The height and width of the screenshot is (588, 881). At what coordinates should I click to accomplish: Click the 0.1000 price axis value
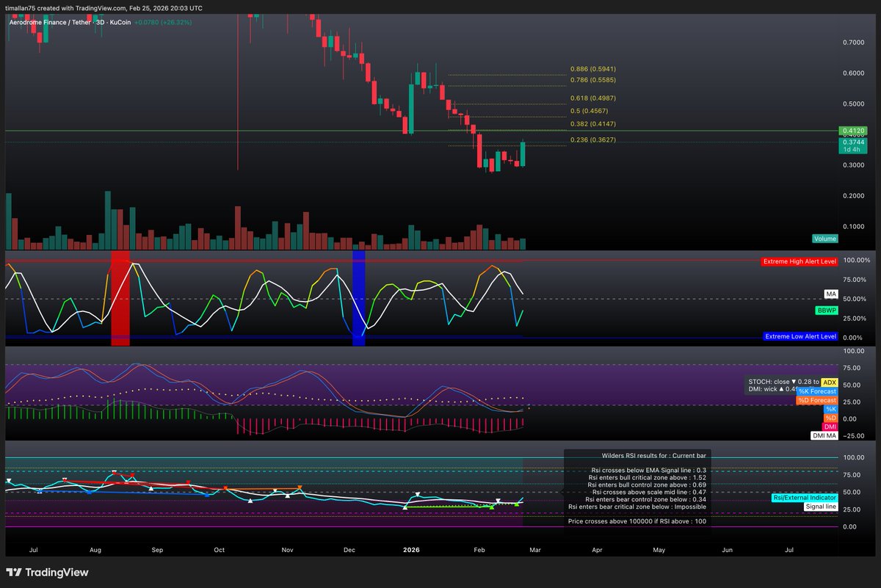point(854,226)
